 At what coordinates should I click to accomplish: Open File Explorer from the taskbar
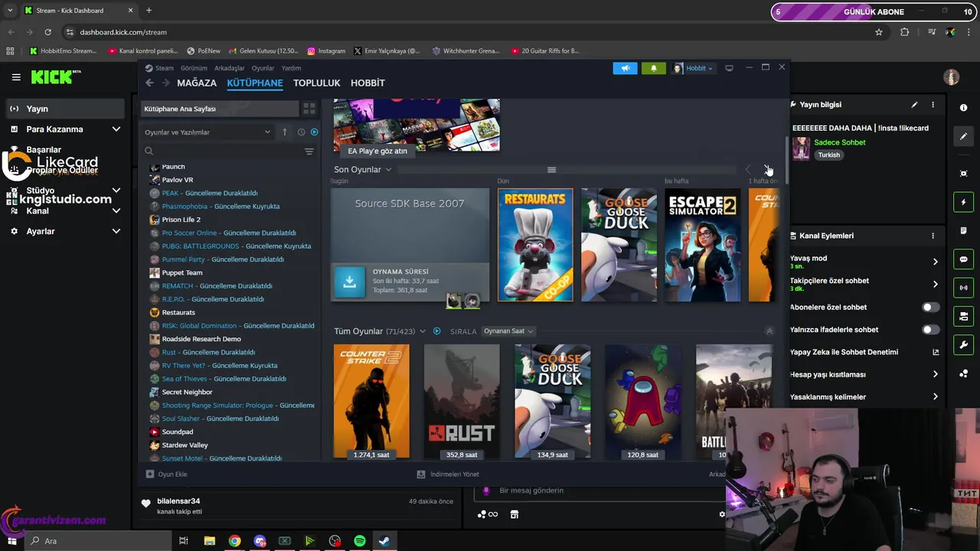pyautogui.click(x=210, y=541)
